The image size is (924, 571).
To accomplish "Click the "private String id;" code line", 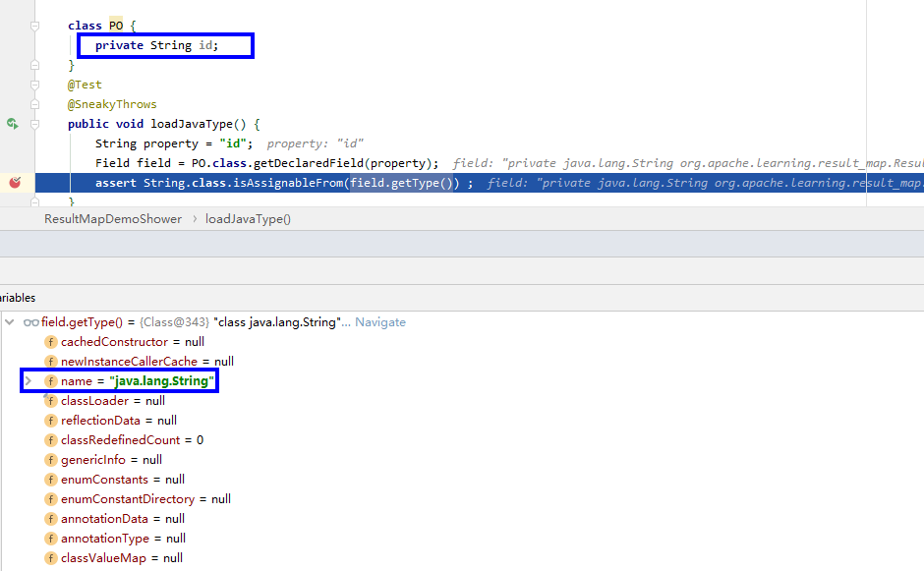I will pos(156,45).
